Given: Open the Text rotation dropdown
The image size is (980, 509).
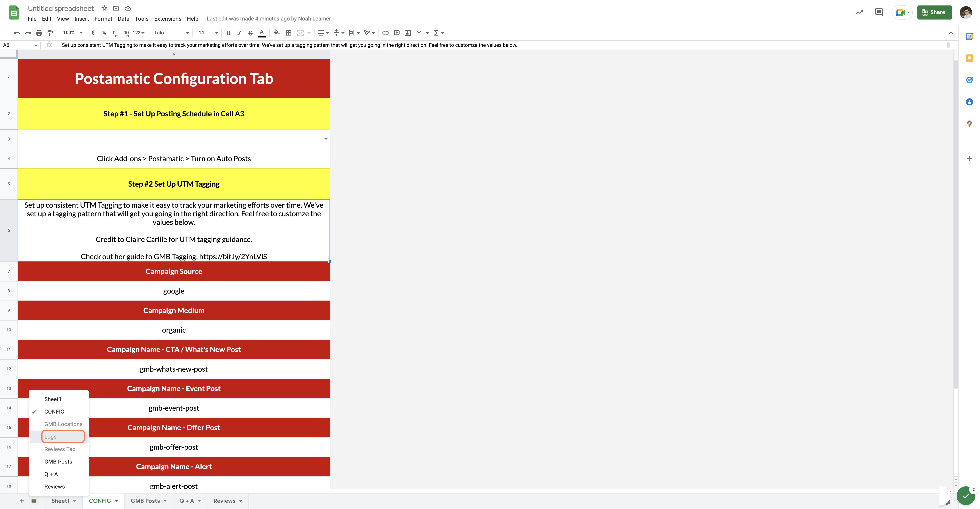Looking at the screenshot, I should coord(369,33).
